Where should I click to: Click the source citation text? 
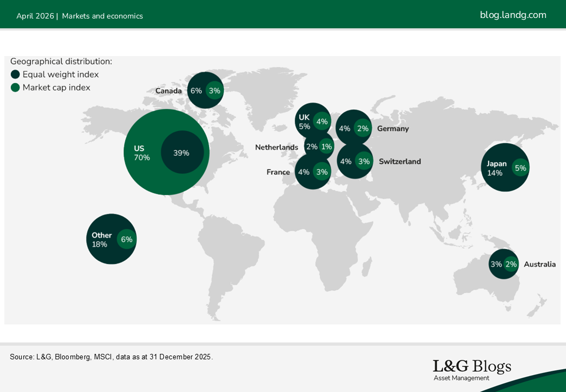[112, 357]
